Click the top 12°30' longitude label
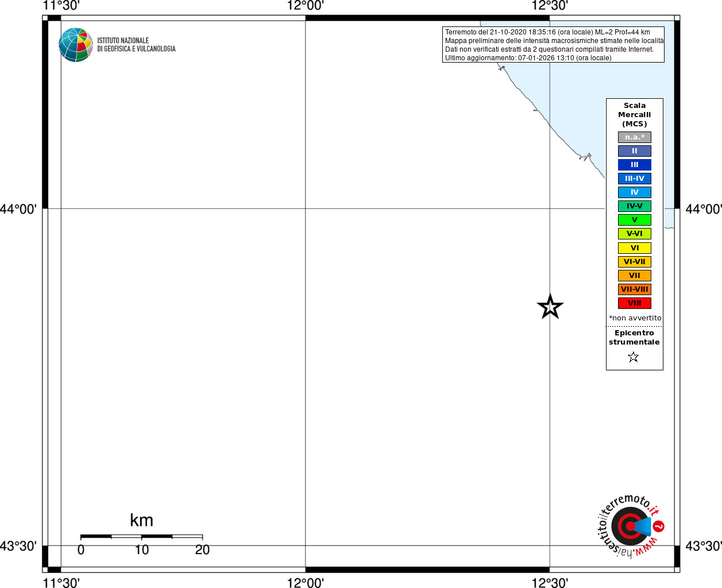The image size is (722, 588). tap(550, 6)
